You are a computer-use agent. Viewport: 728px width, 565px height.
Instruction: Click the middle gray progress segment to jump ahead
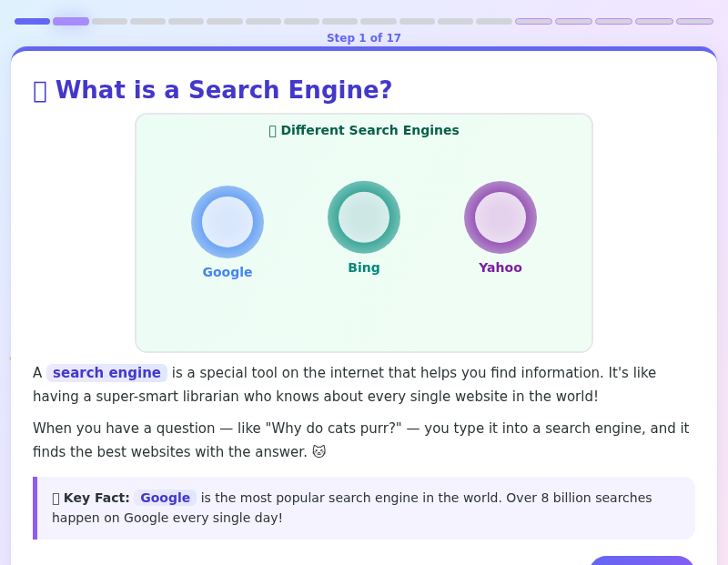[377, 21]
